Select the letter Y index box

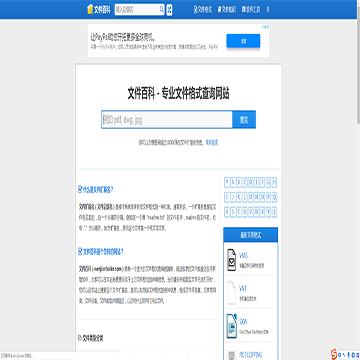(x=269, y=212)
